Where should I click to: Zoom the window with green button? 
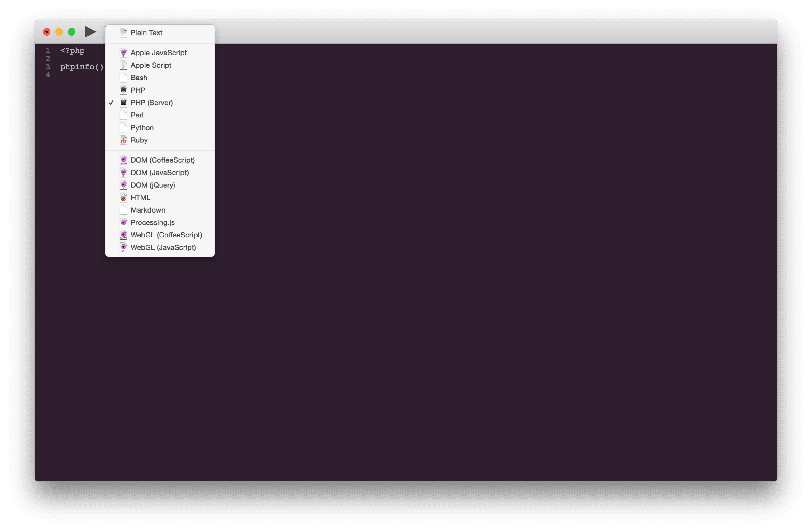click(x=72, y=32)
